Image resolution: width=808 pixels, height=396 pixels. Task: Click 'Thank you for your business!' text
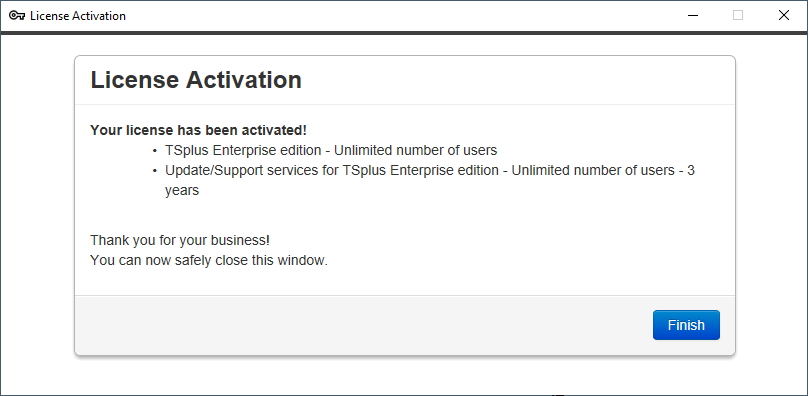tap(180, 240)
